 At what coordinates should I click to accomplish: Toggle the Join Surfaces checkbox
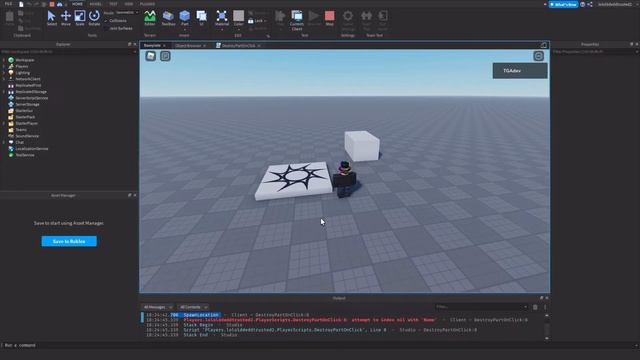tap(106, 29)
